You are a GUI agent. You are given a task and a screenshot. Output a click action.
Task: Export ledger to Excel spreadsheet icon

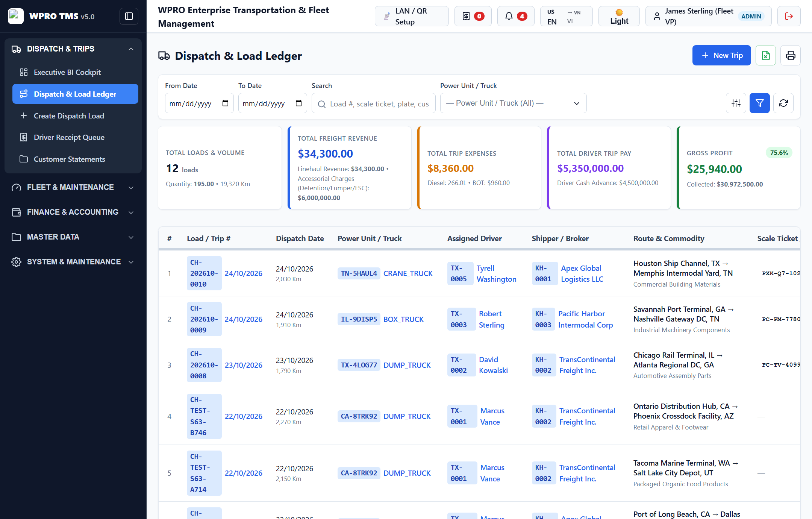tap(766, 55)
